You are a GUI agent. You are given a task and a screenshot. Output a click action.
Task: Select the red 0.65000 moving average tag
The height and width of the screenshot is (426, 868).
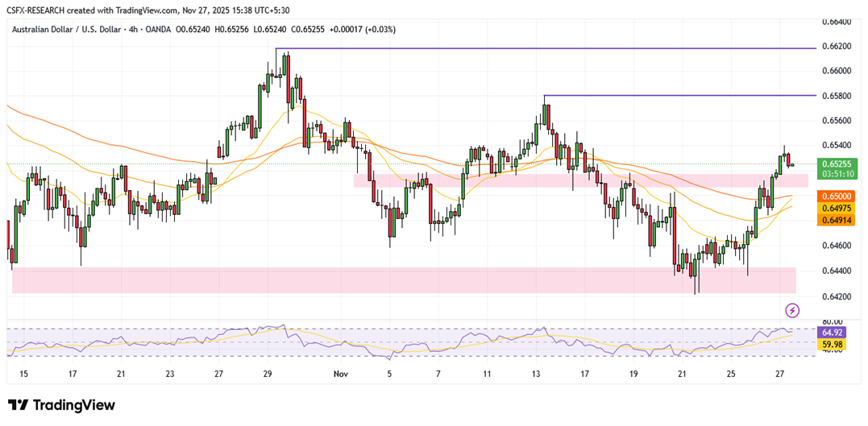(837, 196)
